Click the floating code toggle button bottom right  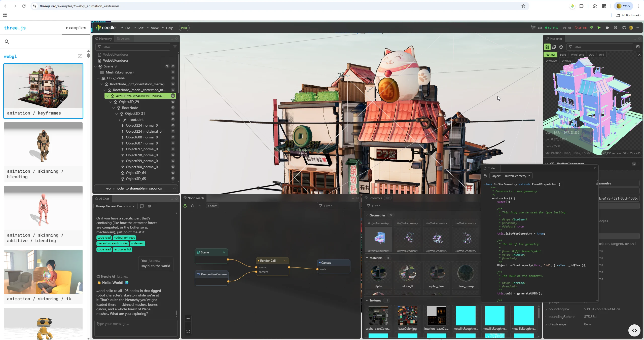[634, 330]
